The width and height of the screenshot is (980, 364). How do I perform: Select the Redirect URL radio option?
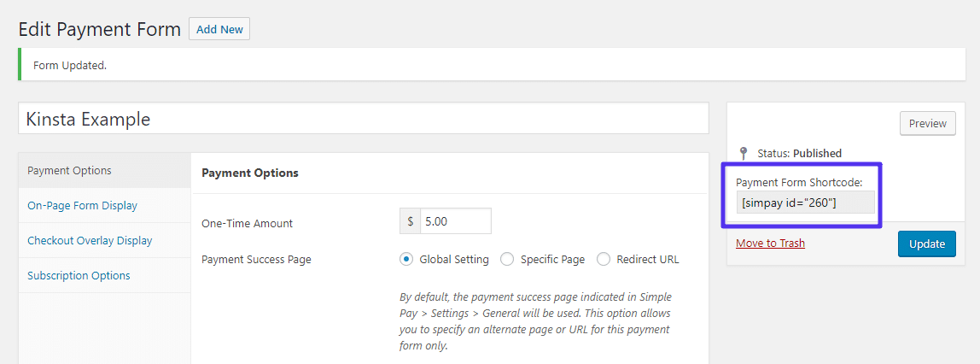[x=604, y=259]
